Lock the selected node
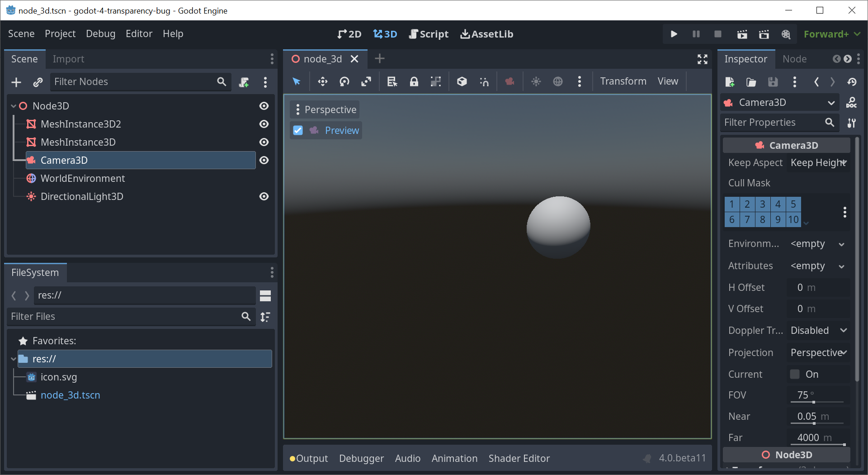Viewport: 868px width, 475px height. [x=415, y=82]
